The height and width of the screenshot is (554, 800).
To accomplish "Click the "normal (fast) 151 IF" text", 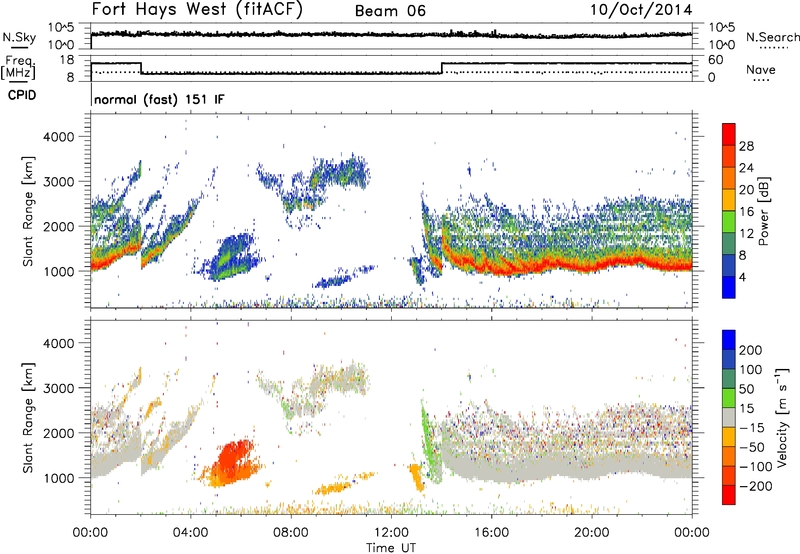I will point(159,99).
